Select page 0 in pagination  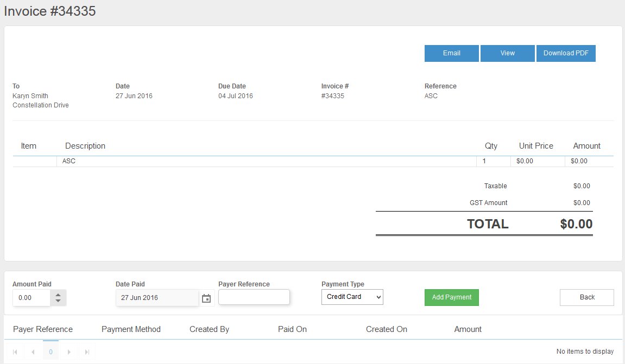[x=50, y=352]
